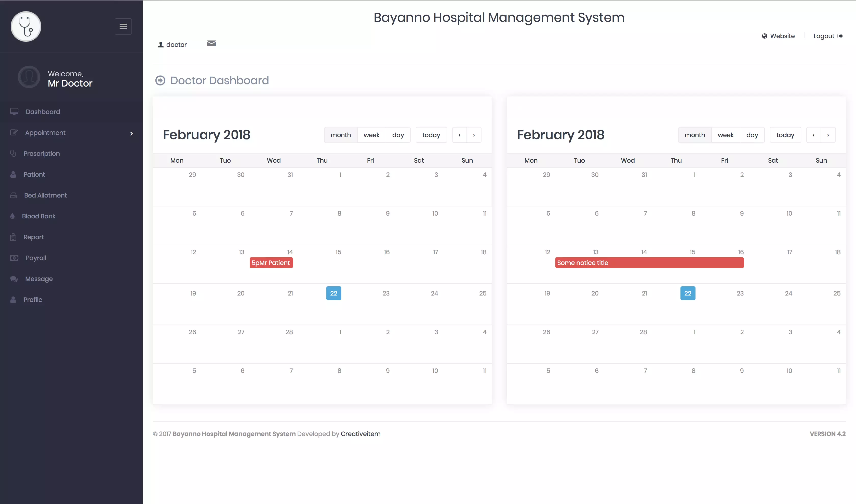Screen dimensions: 856x504
Task: Click the doctor username label
Action: coord(176,45)
